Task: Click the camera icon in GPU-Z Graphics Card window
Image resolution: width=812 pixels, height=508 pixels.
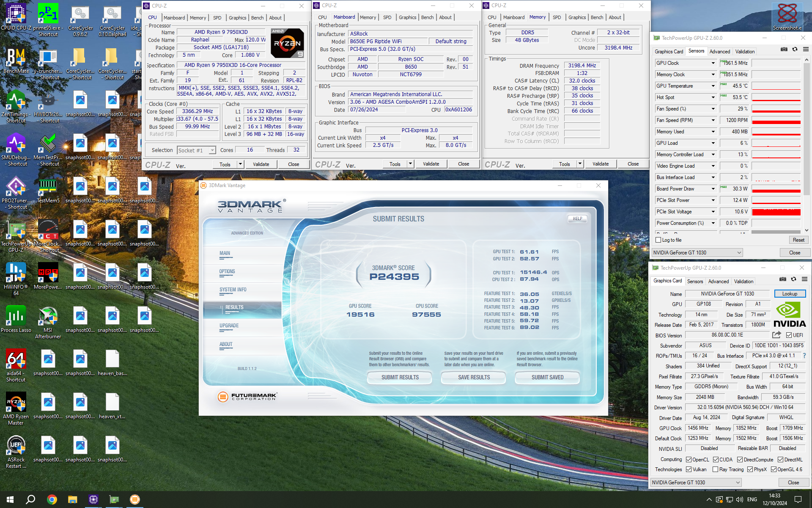Action: click(x=783, y=279)
